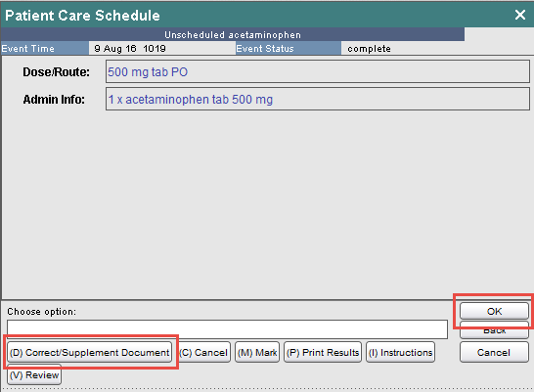Click the Dose/Route field value
Image resolution: width=534 pixels, height=392 pixels.
(x=318, y=71)
